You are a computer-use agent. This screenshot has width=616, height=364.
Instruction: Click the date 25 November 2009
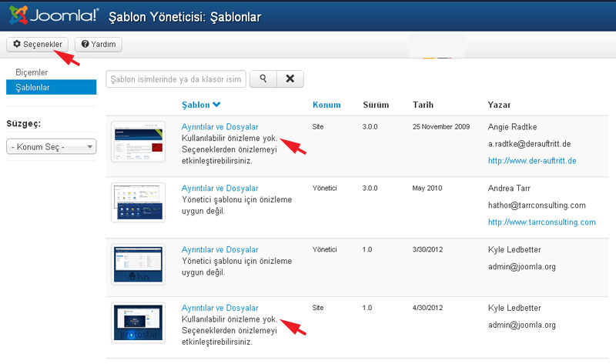[440, 126]
